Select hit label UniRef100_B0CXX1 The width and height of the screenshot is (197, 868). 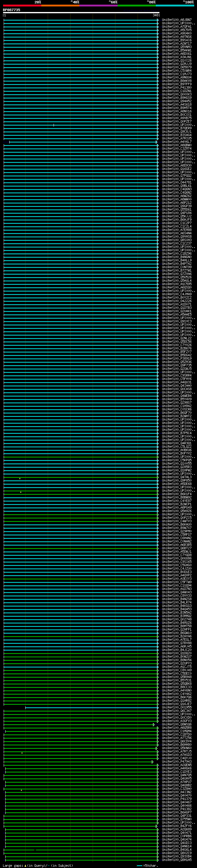point(176,115)
